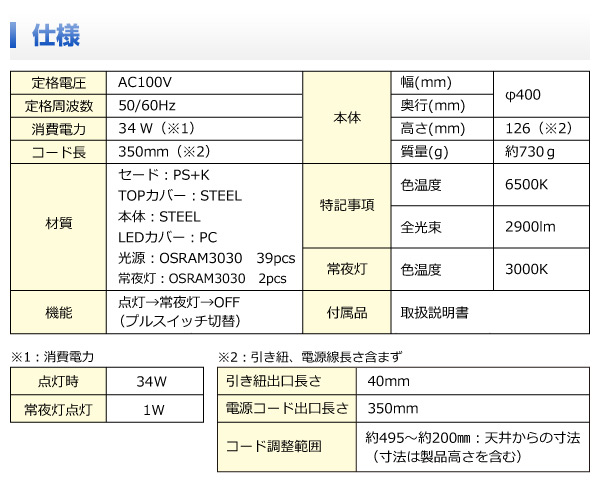Click the 34 W (※1) power value

coord(155,129)
